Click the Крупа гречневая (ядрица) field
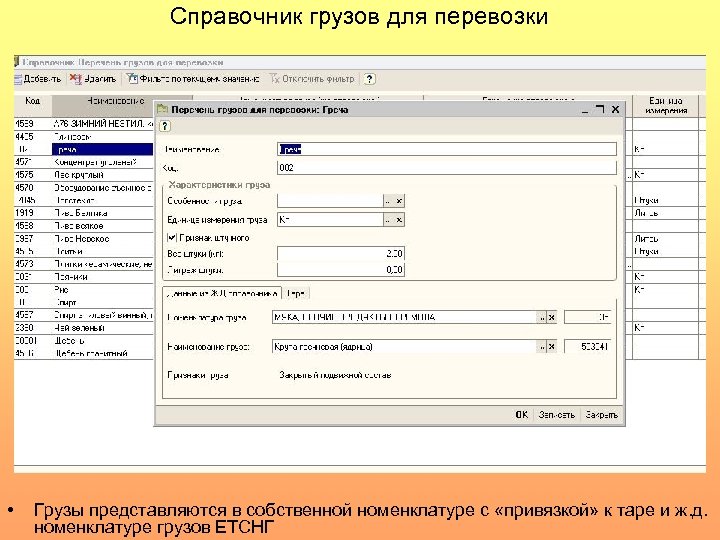The height and width of the screenshot is (540, 720). pos(404,347)
